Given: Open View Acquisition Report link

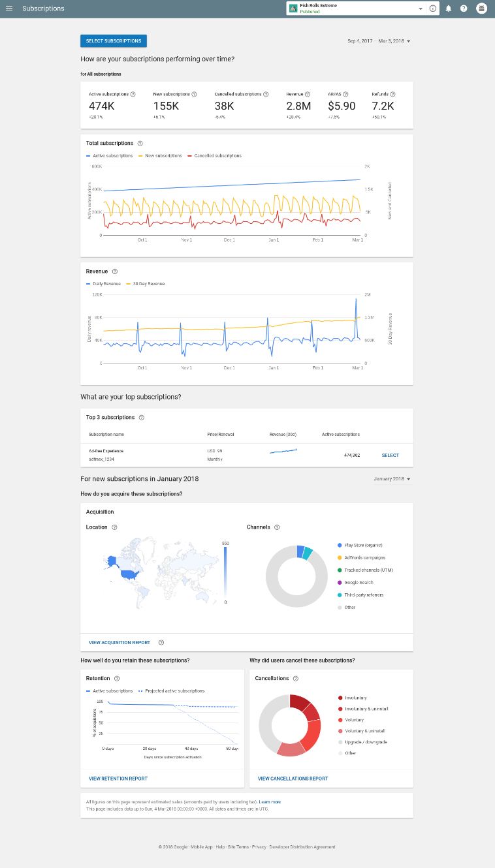Looking at the screenshot, I should pos(120,643).
